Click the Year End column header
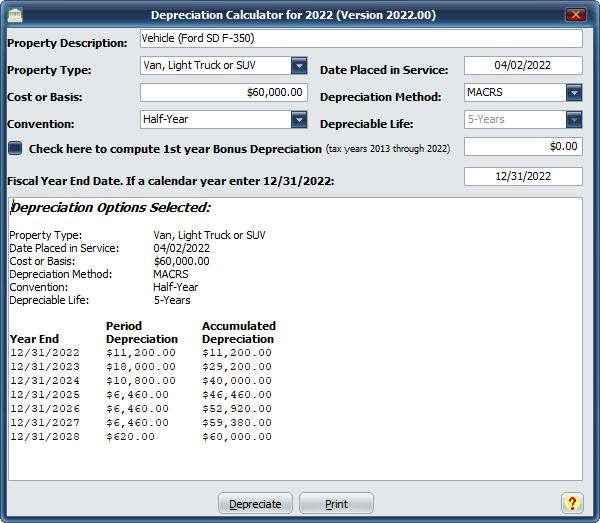The image size is (600, 523). (x=34, y=339)
